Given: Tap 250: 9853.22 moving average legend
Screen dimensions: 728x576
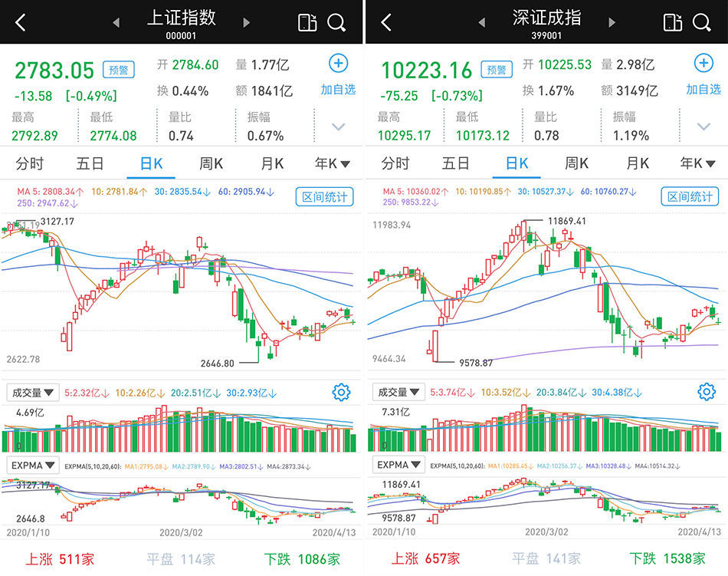Looking at the screenshot, I should [x=411, y=202].
